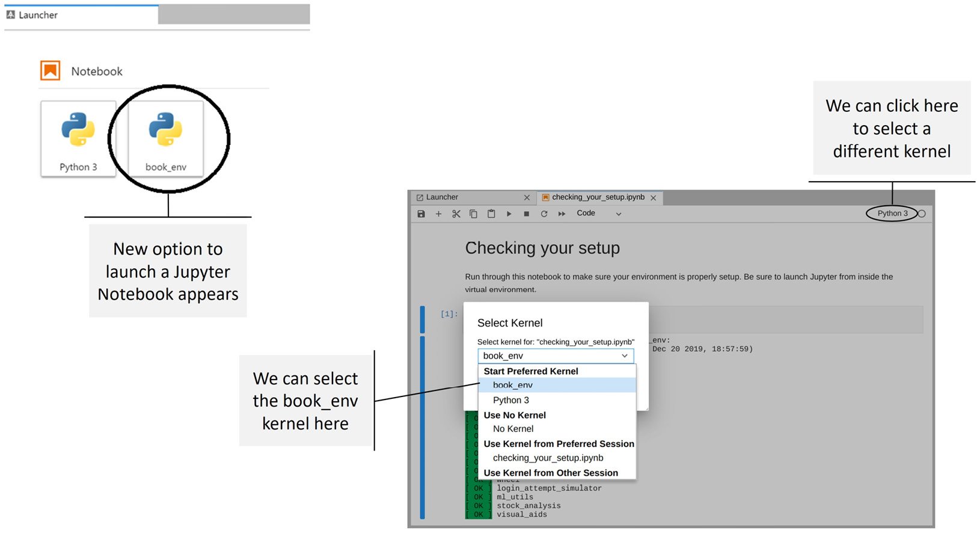The image size is (980, 533).
Task: Choose book_env under Start Preferred Kernel
Action: coord(557,385)
